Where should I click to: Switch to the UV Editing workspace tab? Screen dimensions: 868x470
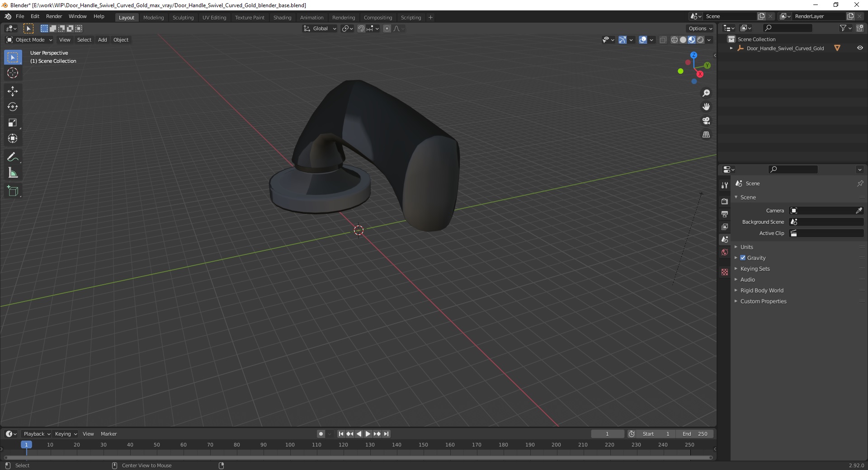point(214,18)
